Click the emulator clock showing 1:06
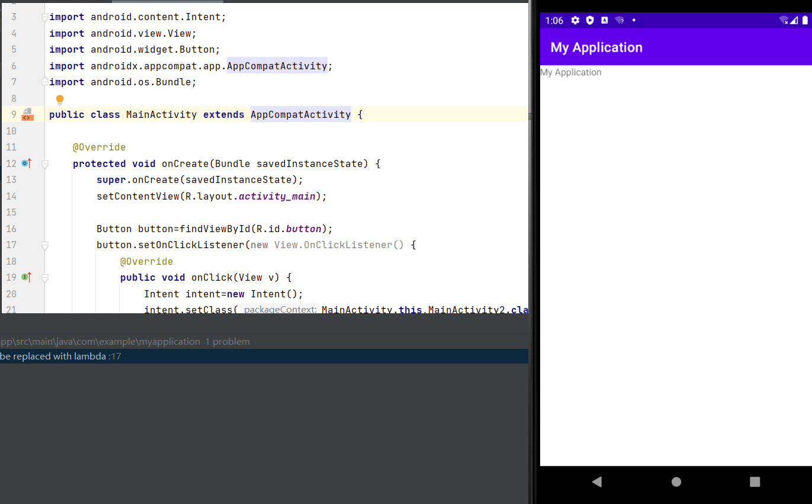812x504 pixels. [554, 21]
